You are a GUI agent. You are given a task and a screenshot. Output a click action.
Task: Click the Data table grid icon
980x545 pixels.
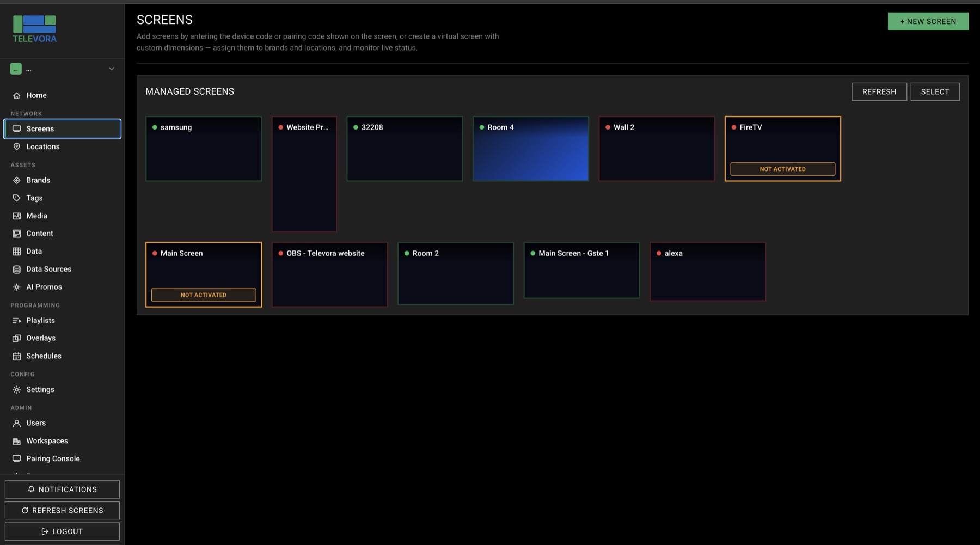click(x=17, y=252)
